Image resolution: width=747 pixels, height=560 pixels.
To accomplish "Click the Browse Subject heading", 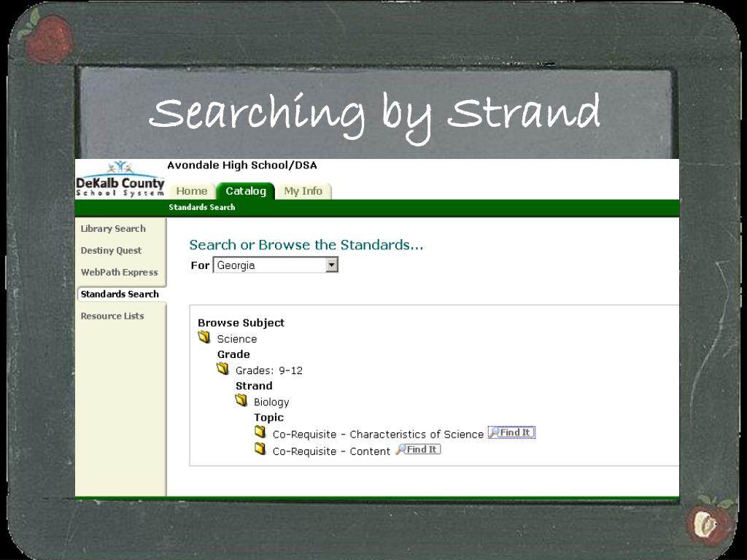I will [x=241, y=323].
